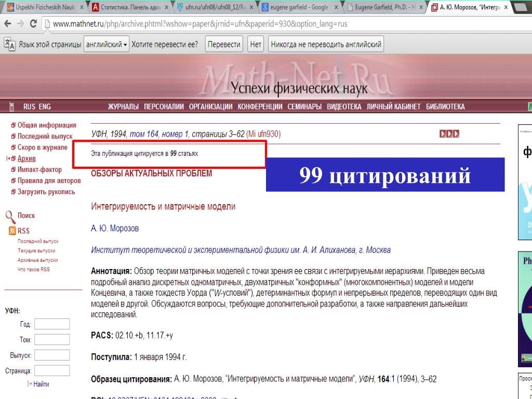Viewport: 532px width, 399px height.
Task: Open the английский language dropdown
Action: tap(107, 45)
